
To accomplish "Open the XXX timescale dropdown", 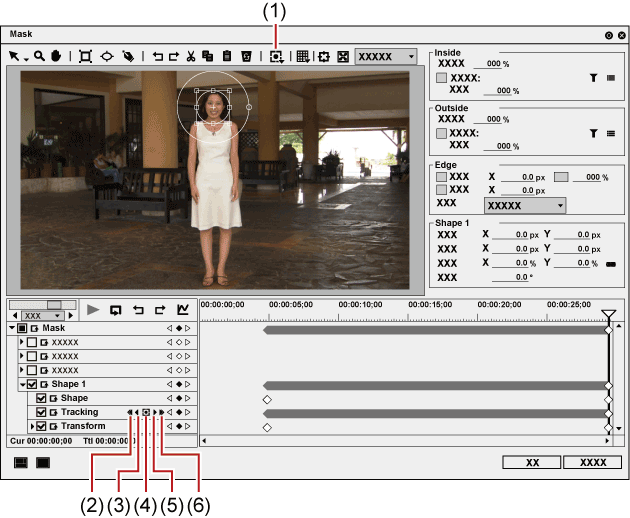I will click(x=43, y=315).
